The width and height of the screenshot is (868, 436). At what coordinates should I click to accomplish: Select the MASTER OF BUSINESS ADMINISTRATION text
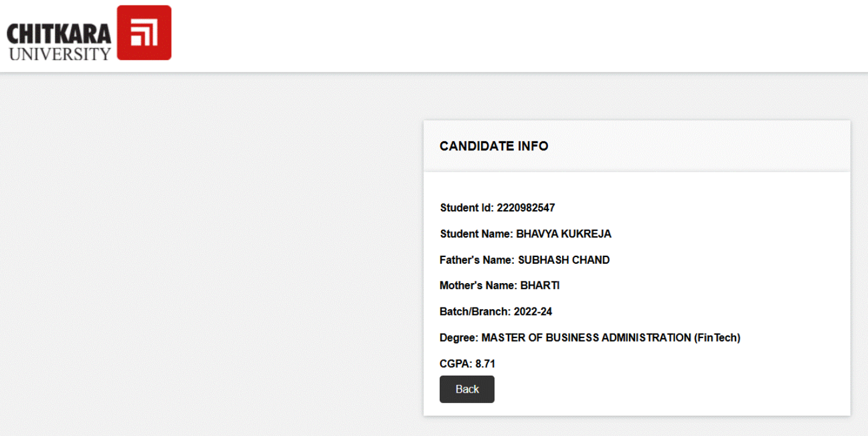[x=586, y=338]
